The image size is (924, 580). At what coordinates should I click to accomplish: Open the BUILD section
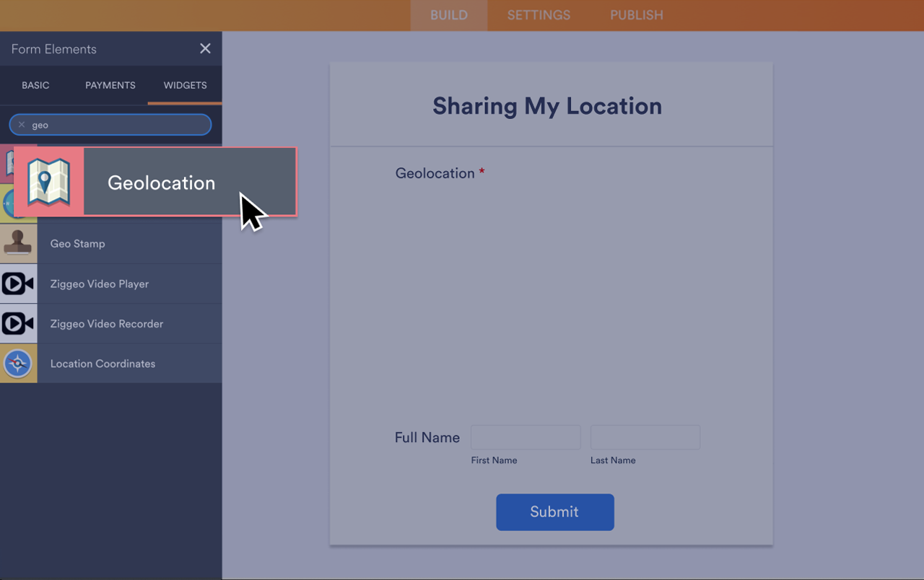coord(448,15)
